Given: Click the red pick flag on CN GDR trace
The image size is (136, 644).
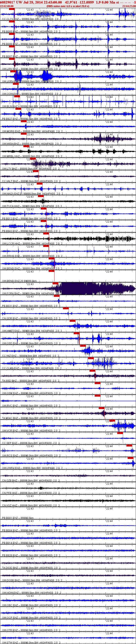Looking at the screenshot, I should click(x=66, y=308).
